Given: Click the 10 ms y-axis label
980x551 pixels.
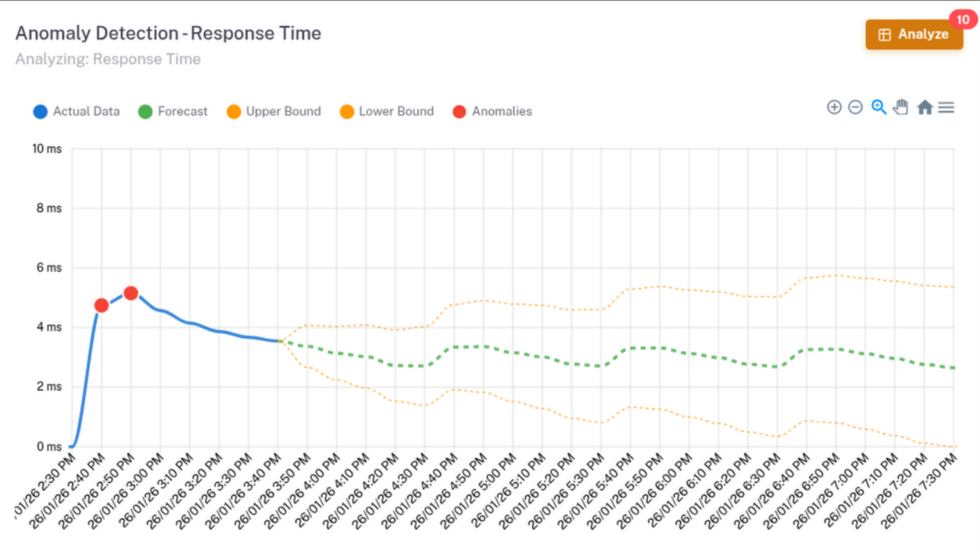Looking at the screenshot, I should coord(48,149).
